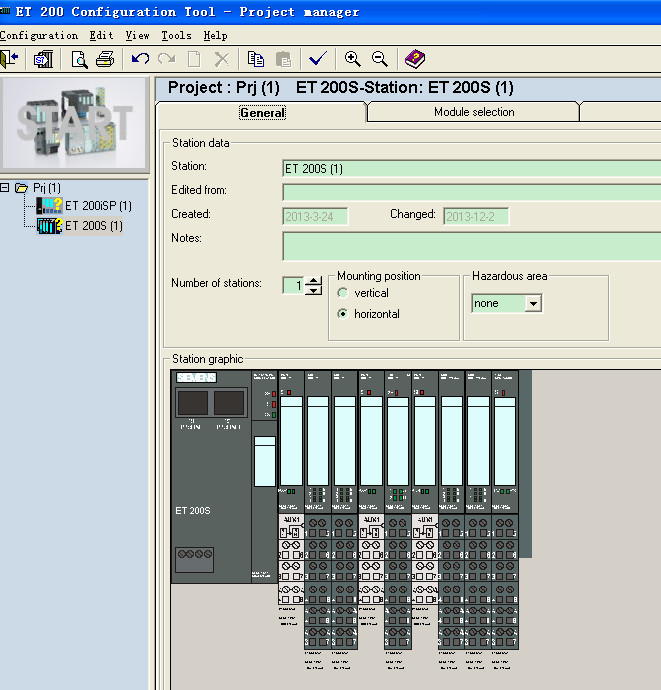Click the undo arrow icon
The width and height of the screenshot is (661, 690).
point(141,60)
